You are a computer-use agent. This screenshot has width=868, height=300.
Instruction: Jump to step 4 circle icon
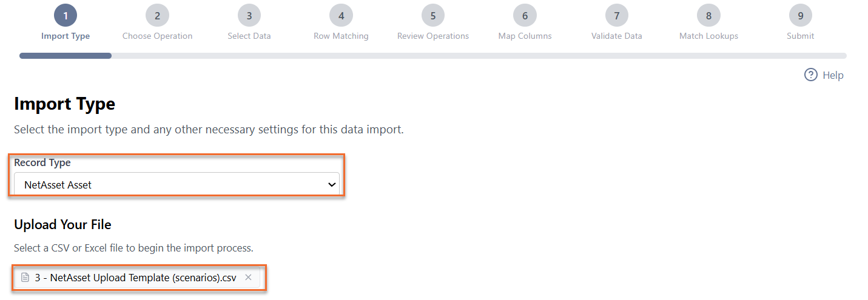tap(341, 15)
